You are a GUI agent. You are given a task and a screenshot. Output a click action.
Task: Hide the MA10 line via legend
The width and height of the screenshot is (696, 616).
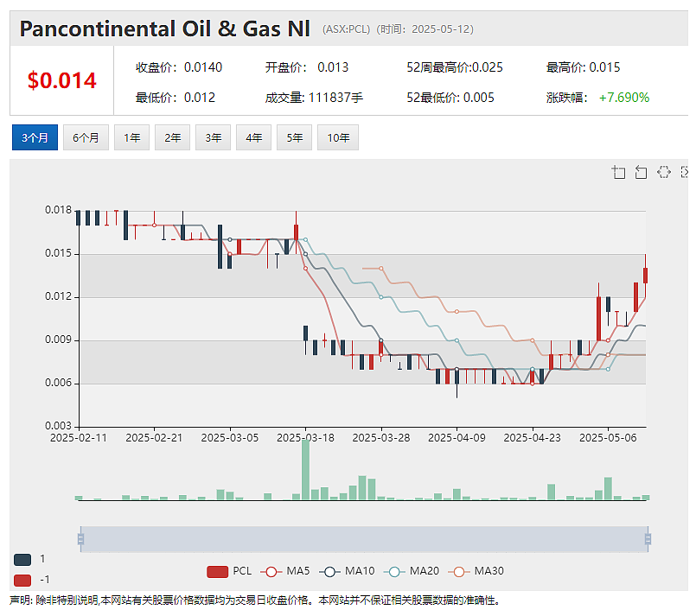[x=347, y=571]
